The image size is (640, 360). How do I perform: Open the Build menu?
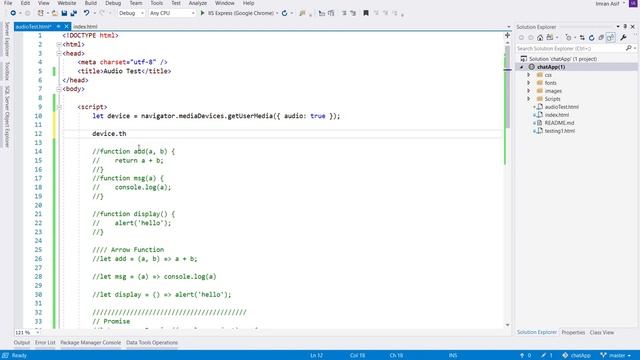pyautogui.click(x=91, y=3)
